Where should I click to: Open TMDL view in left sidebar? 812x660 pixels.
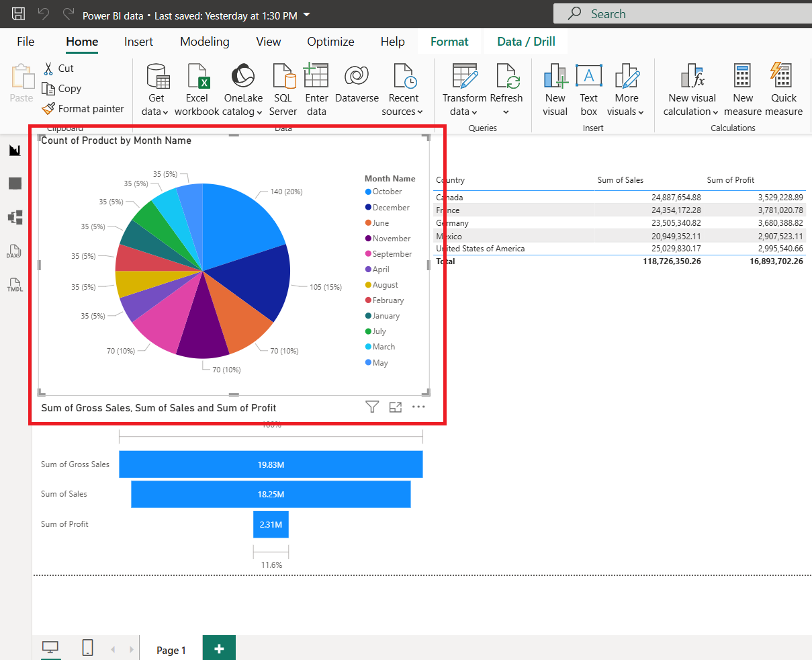point(15,285)
